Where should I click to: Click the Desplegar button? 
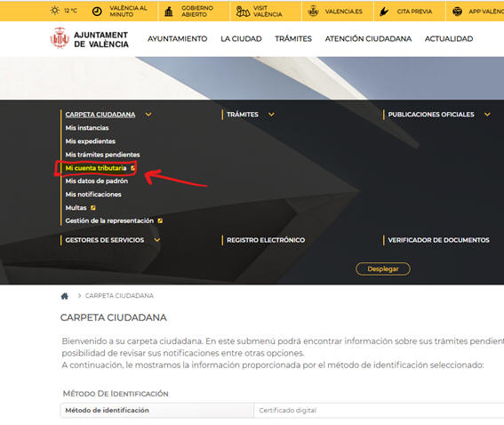[x=383, y=269]
